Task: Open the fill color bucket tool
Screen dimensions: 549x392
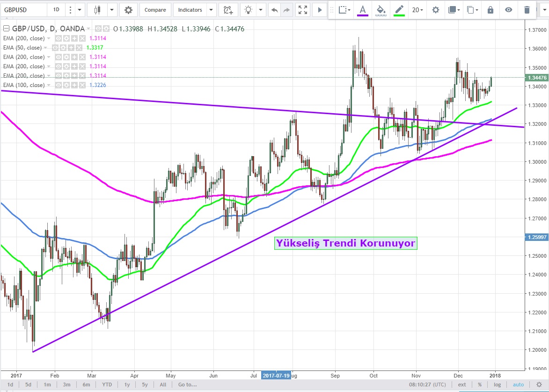Action: click(x=381, y=10)
